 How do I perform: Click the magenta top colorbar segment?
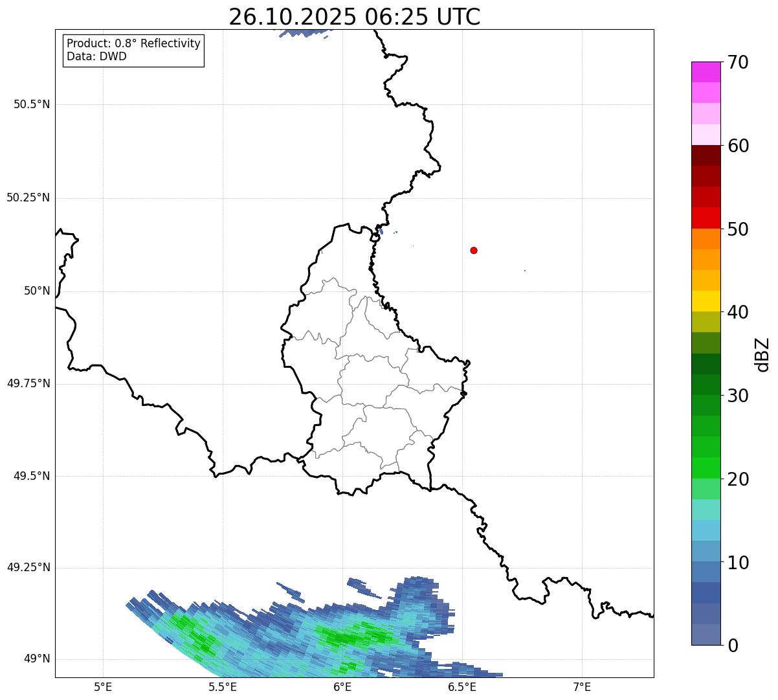(x=706, y=72)
